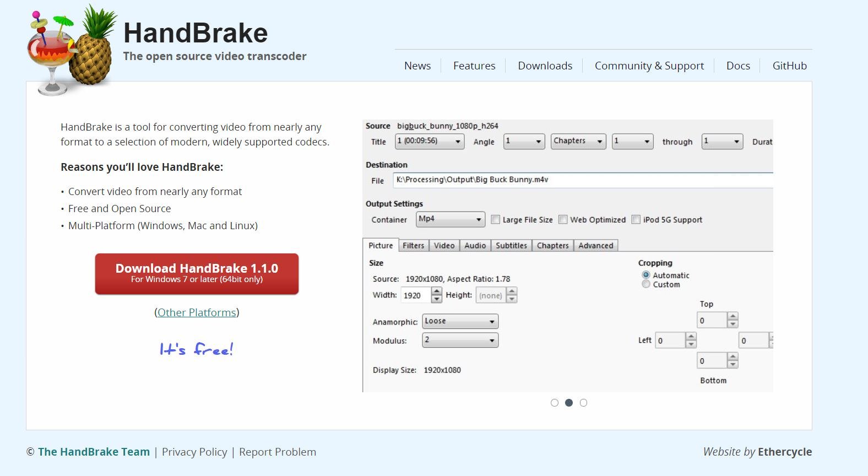Viewport: 868px width, 476px height.
Task: Click the Height field showing (none)
Action: pyautogui.click(x=491, y=295)
